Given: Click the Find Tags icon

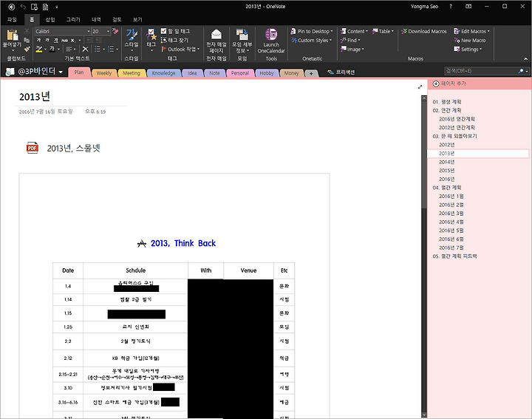Looking at the screenshot, I should click(x=164, y=40).
